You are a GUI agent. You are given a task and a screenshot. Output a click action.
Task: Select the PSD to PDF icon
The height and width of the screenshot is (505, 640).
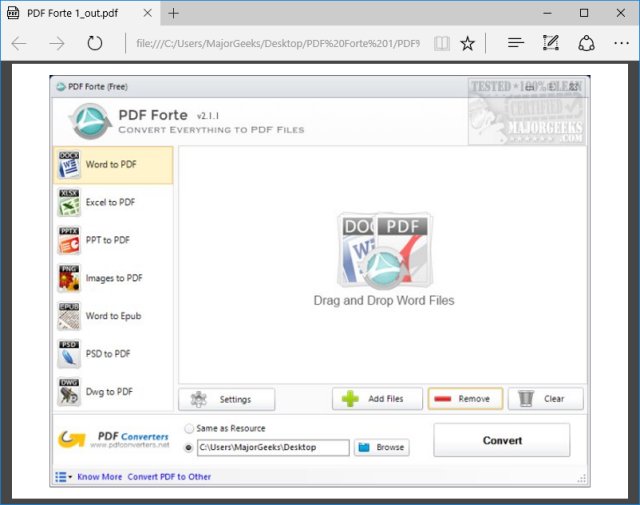pyautogui.click(x=69, y=354)
